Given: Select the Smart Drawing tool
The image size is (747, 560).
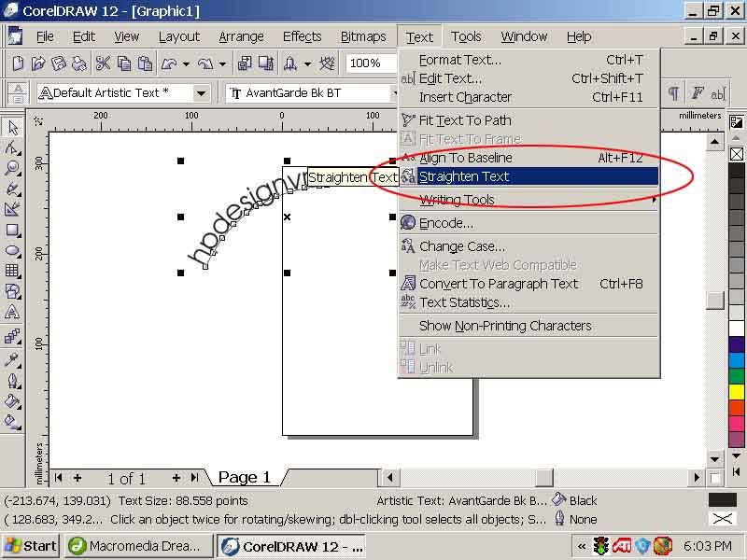Looking at the screenshot, I should [x=12, y=209].
